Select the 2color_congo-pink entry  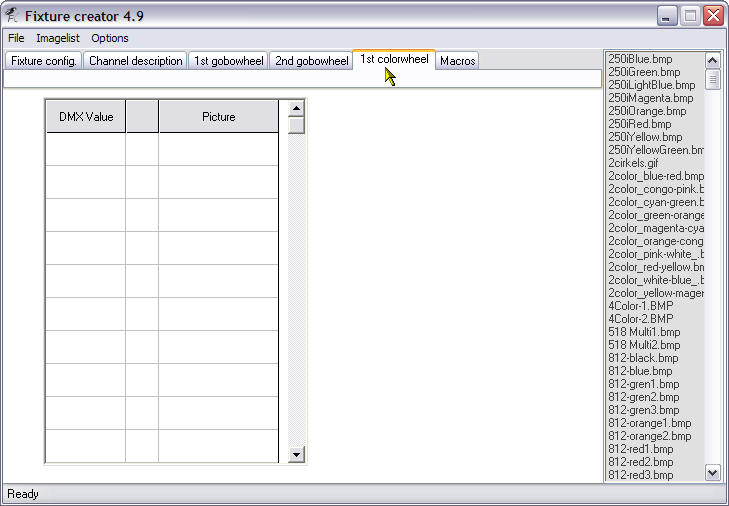[x=656, y=189]
